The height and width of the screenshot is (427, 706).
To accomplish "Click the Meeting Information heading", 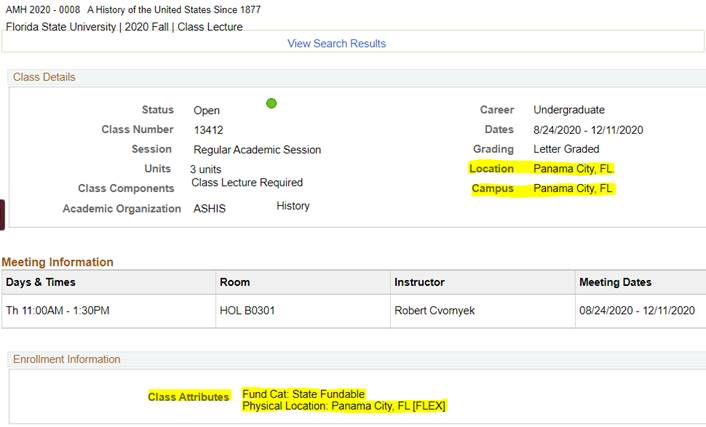I will [x=58, y=262].
